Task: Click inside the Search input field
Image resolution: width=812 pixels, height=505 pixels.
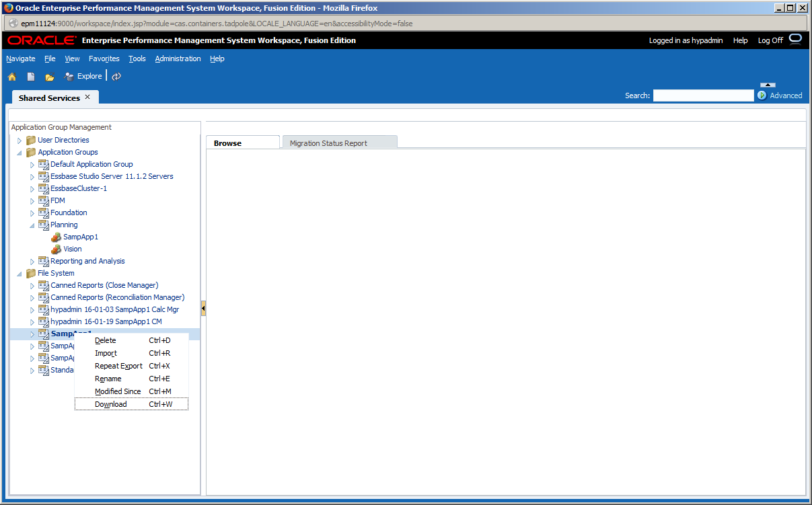Action: point(704,95)
